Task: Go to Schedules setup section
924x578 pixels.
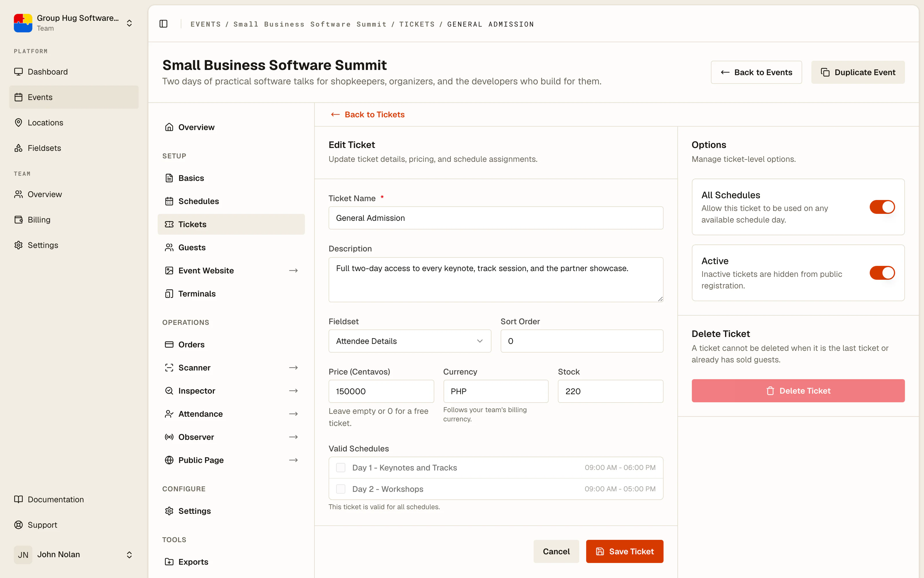Action: point(231,201)
